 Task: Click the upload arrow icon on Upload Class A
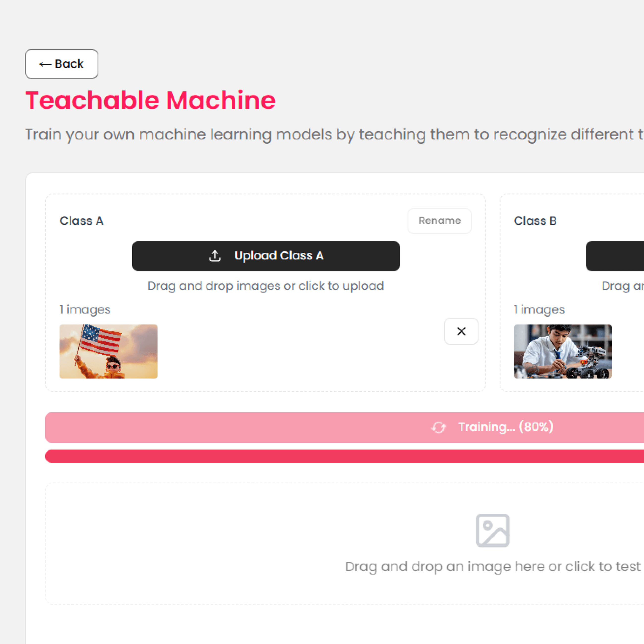coord(215,256)
